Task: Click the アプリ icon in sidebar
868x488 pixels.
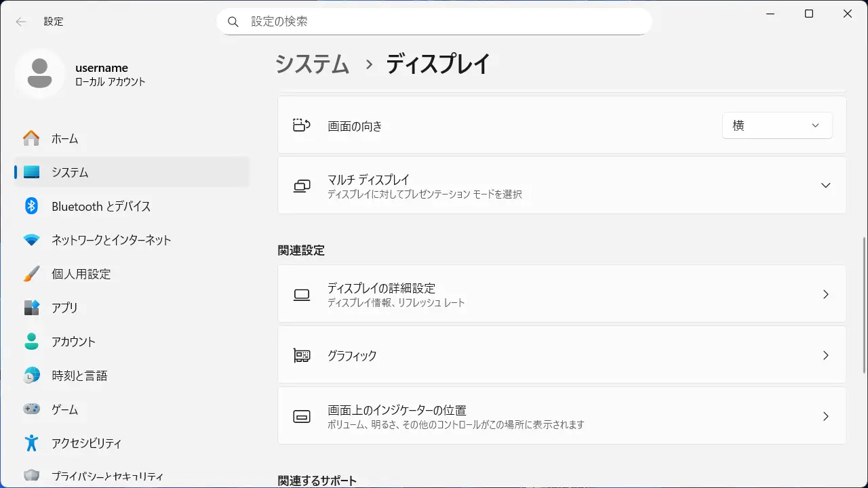Action: coord(31,308)
